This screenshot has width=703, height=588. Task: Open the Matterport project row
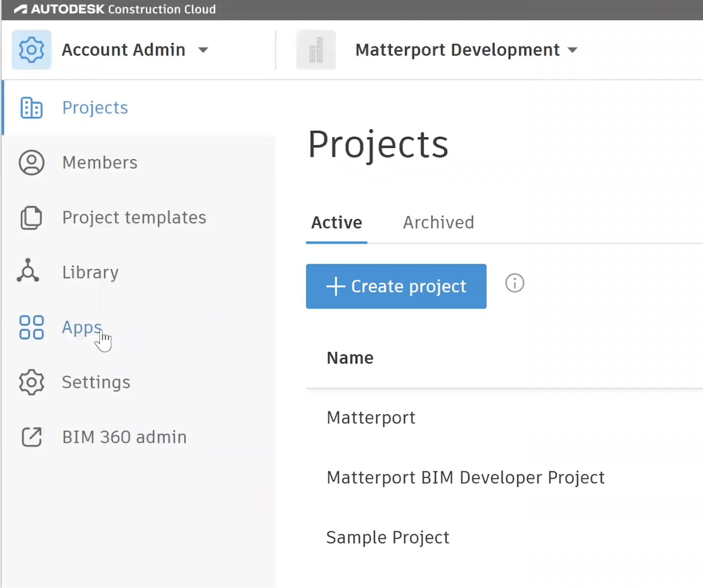click(x=370, y=418)
